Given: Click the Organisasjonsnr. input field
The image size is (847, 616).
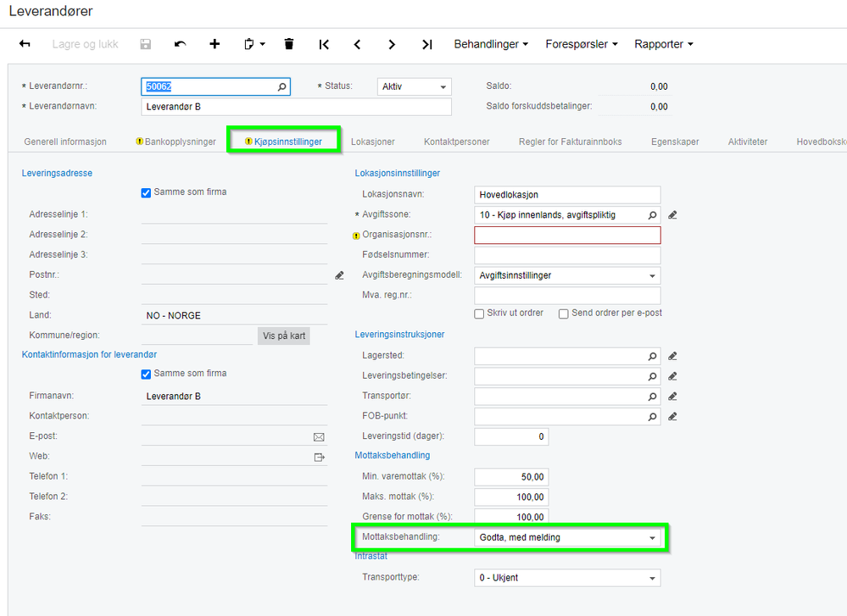Looking at the screenshot, I should (x=567, y=235).
